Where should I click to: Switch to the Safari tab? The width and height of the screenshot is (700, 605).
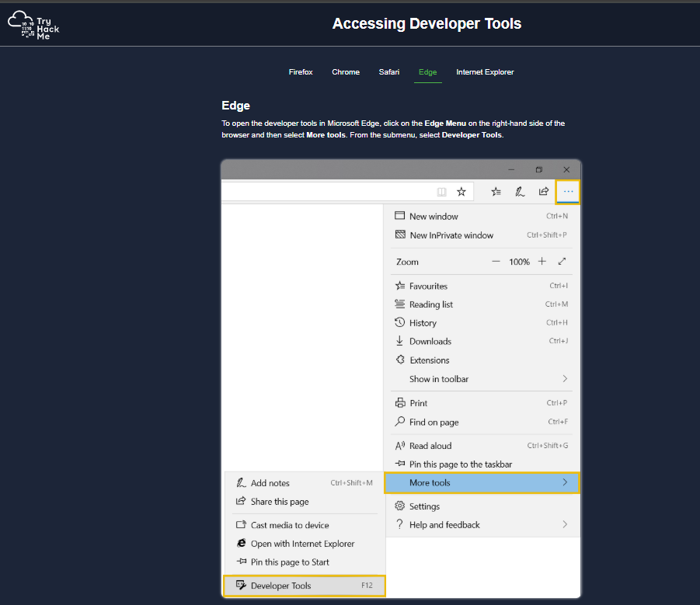point(388,71)
